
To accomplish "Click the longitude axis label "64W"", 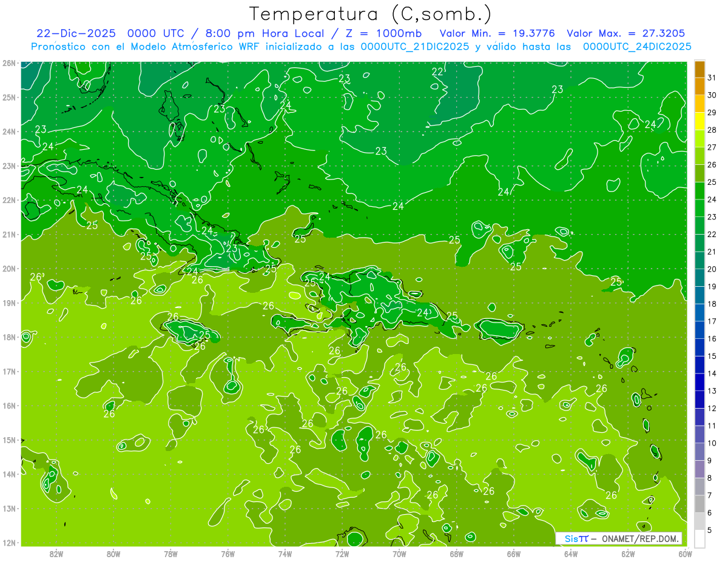I will [571, 554].
